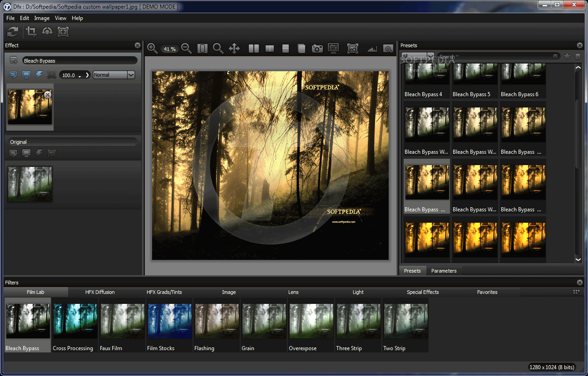Switch to the Presets tab
This screenshot has width=588, height=376.
[x=412, y=271]
